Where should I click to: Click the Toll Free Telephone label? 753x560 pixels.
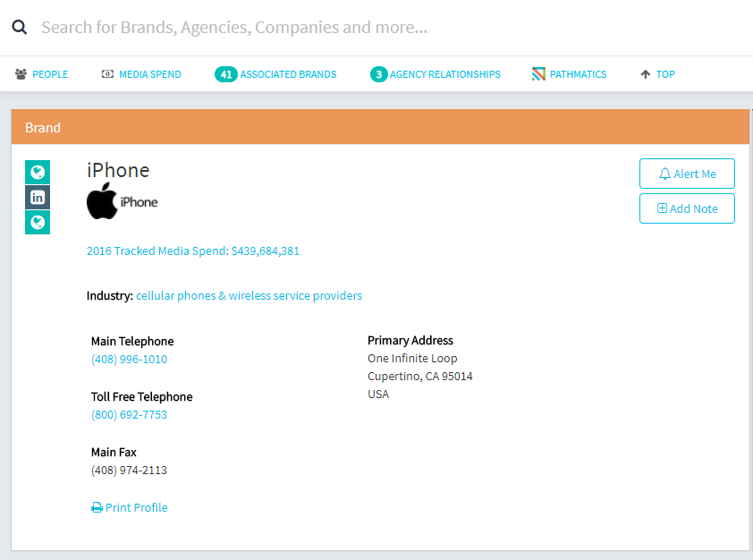pyautogui.click(x=141, y=396)
